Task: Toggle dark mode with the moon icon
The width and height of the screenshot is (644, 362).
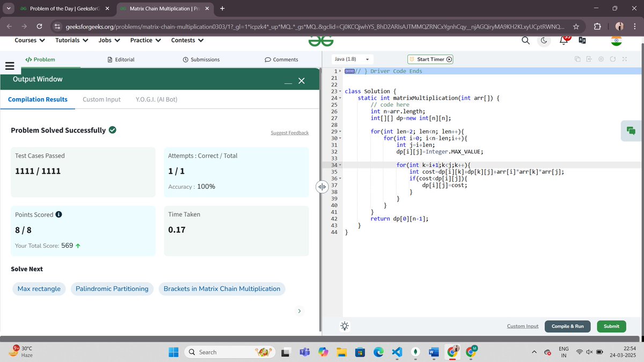Action: click(x=544, y=40)
